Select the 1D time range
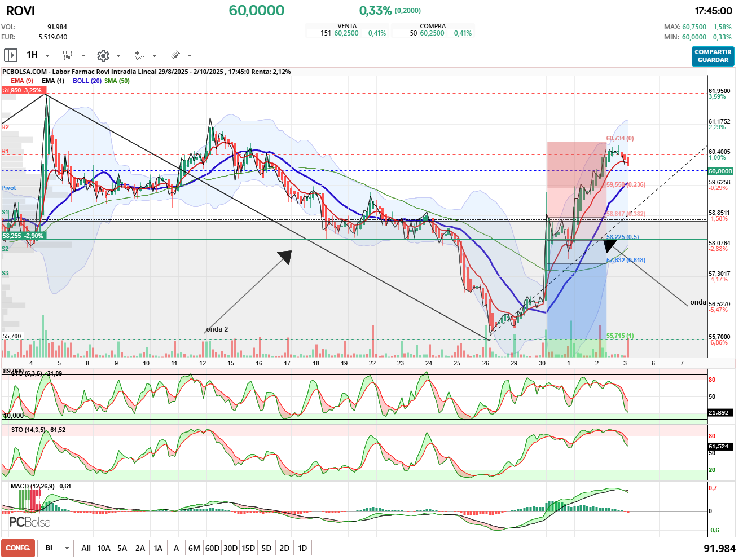This screenshot has height=560, width=743. (x=302, y=548)
